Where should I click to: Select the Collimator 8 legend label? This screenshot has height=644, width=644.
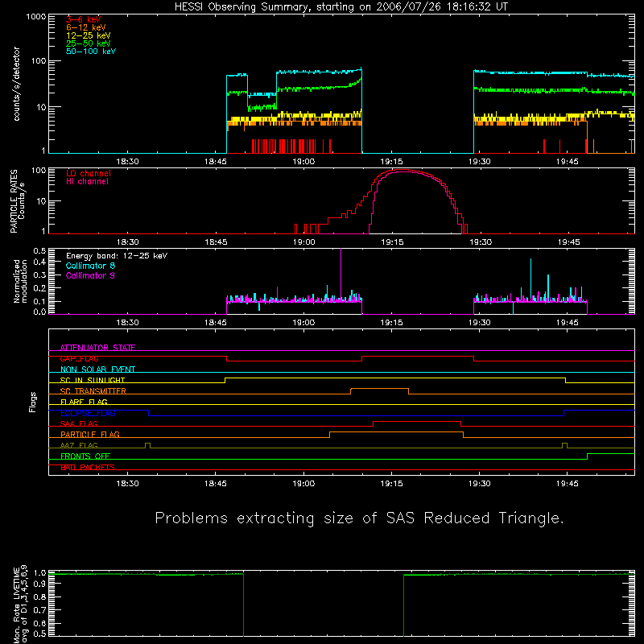point(90,266)
